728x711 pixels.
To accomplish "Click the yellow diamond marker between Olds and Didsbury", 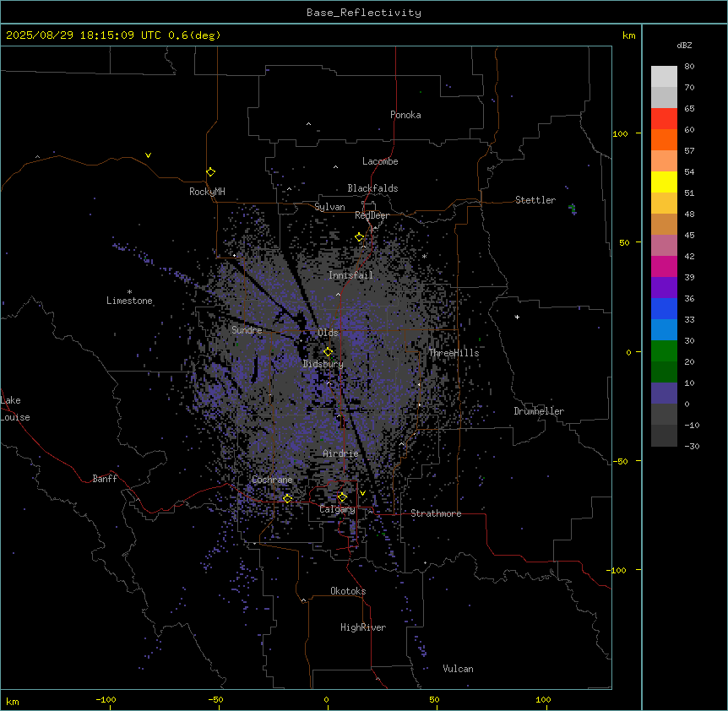I will click(x=329, y=352).
